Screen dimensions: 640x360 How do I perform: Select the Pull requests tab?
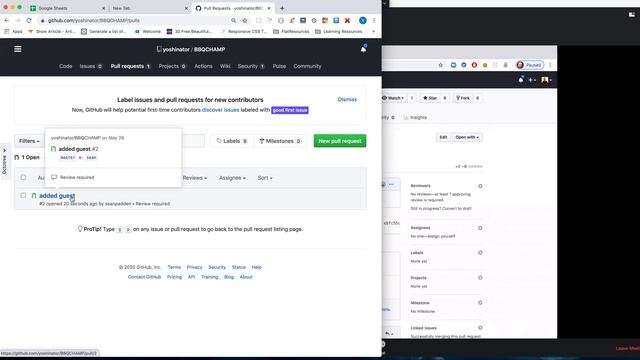pos(131,66)
